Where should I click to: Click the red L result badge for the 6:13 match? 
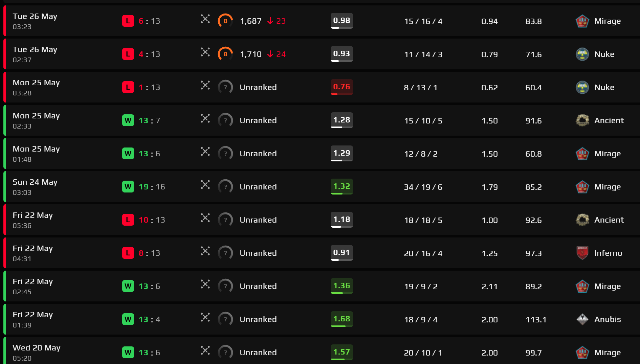click(128, 21)
